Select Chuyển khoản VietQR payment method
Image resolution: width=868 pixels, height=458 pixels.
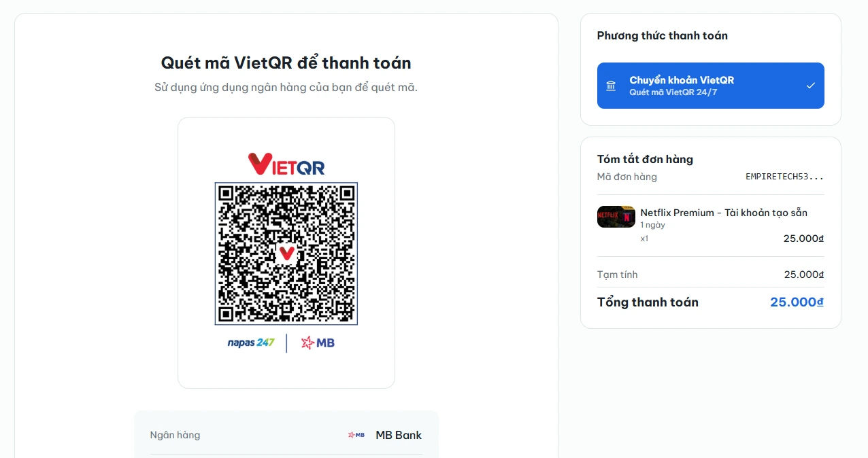point(711,86)
